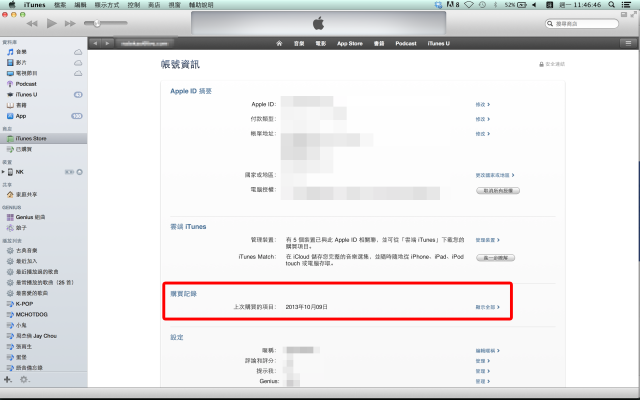Screen dimensions: 640x400
Task: Open the store list menu icon
Action: (x=628, y=43)
